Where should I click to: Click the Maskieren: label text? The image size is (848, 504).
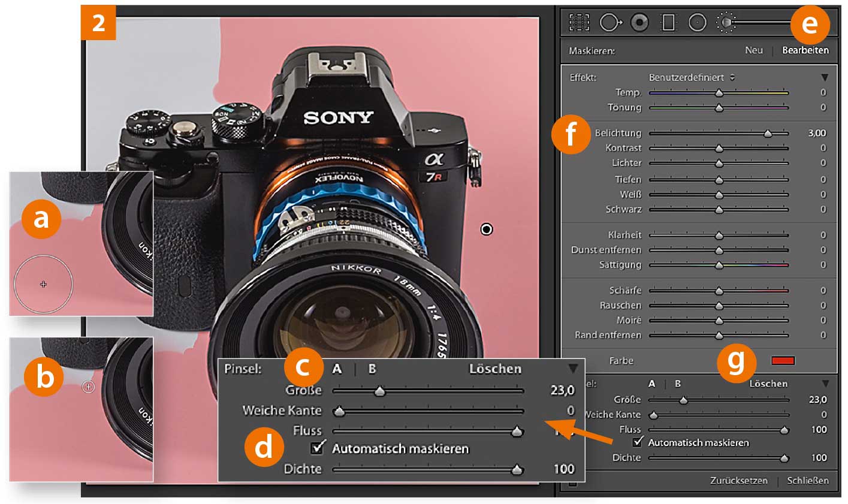click(592, 51)
